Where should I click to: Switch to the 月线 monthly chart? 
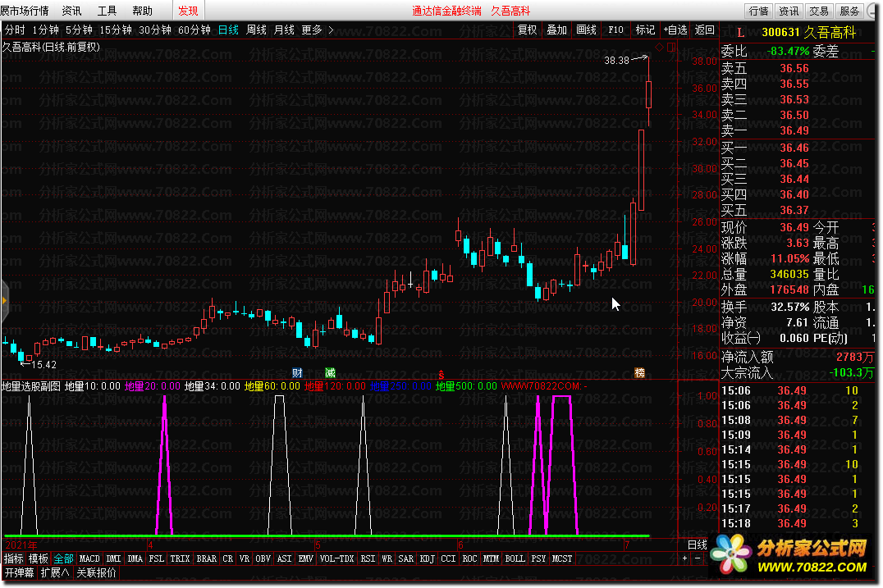[x=284, y=30]
